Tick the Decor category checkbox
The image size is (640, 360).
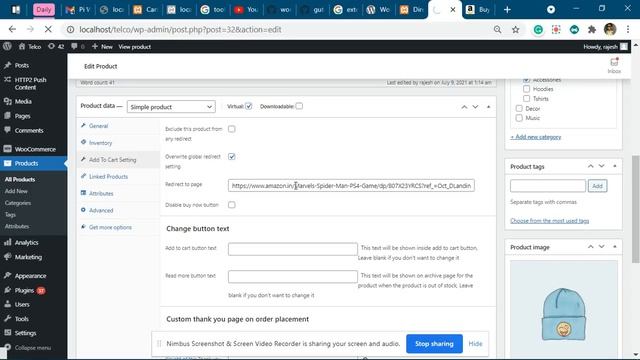tap(519, 109)
